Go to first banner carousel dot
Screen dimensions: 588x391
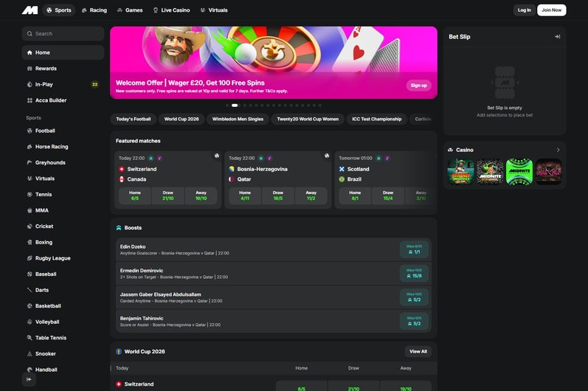point(227,105)
